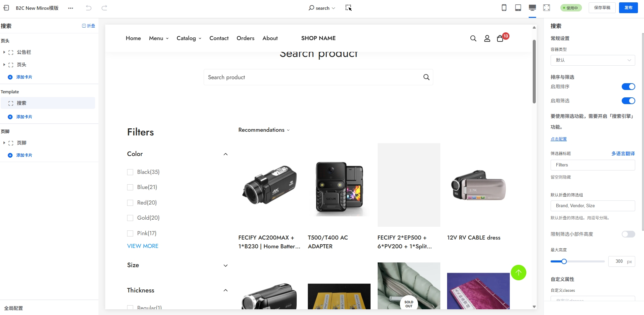Viewport: 644px width, 315px height.
Task: Switch to mobile device preview
Action: tap(504, 8)
